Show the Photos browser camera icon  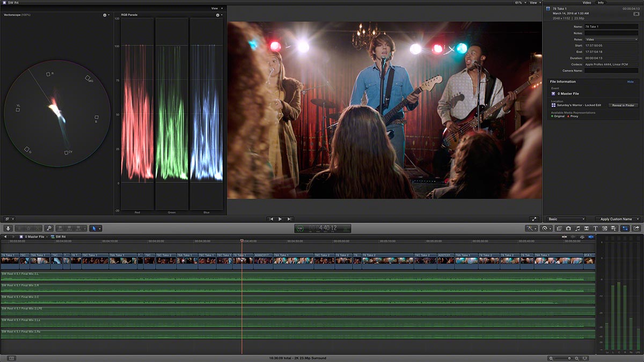[568, 228]
